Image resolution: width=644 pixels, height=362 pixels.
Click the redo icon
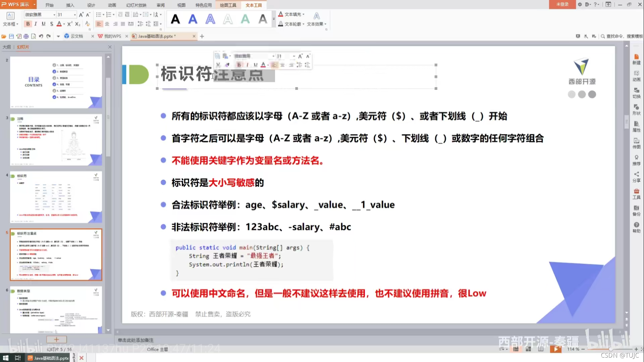pyautogui.click(x=49, y=36)
